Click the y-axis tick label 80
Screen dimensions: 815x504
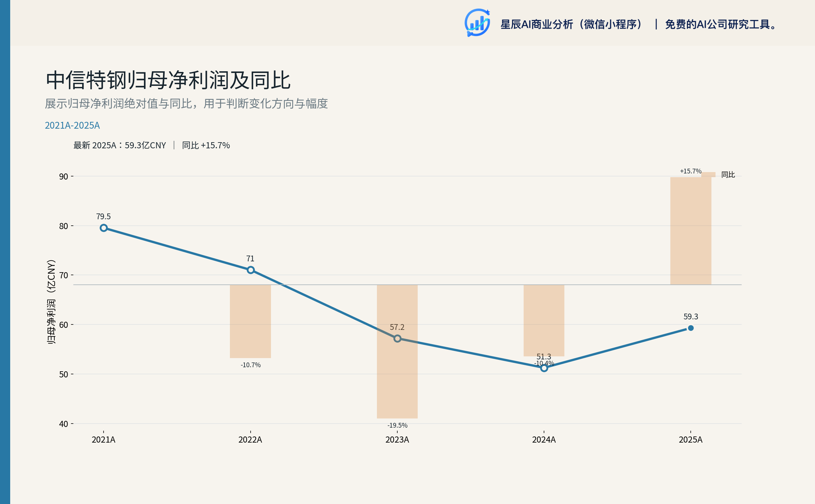click(x=64, y=226)
